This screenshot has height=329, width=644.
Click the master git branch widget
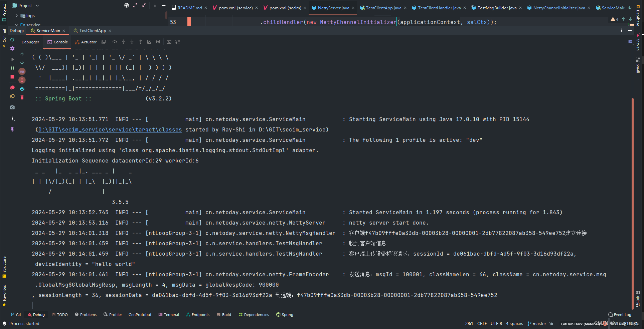pos(537,324)
